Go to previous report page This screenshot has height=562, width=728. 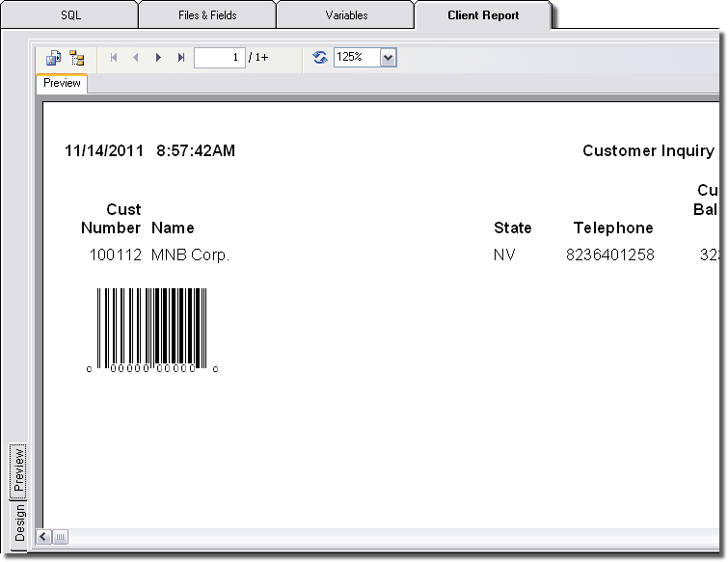click(x=136, y=58)
